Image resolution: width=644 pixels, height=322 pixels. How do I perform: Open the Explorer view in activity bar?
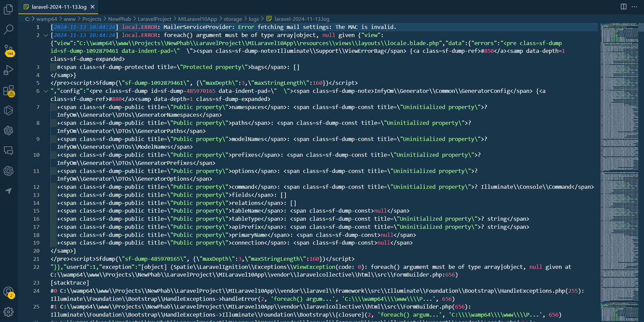pyautogui.click(x=8, y=9)
